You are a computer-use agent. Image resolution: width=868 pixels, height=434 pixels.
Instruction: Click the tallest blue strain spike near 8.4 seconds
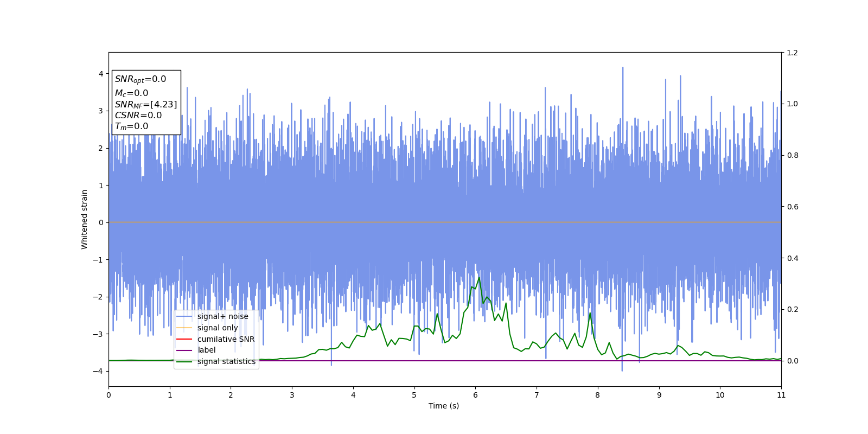622,68
